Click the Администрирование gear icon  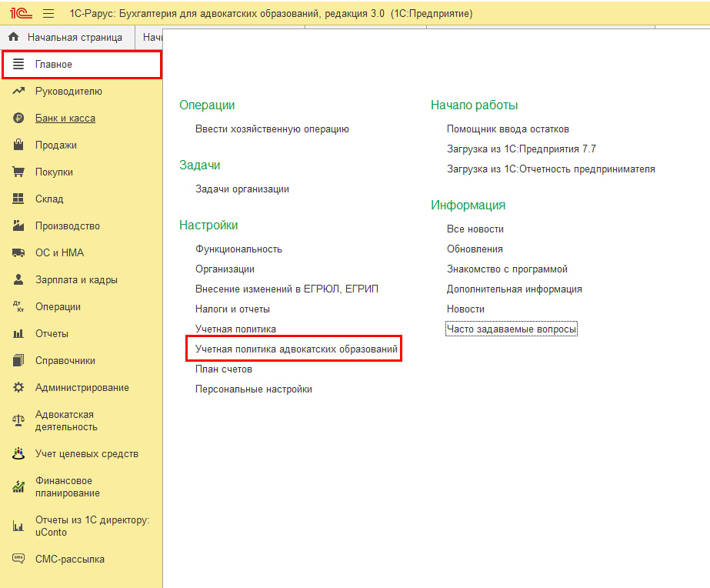point(18,388)
